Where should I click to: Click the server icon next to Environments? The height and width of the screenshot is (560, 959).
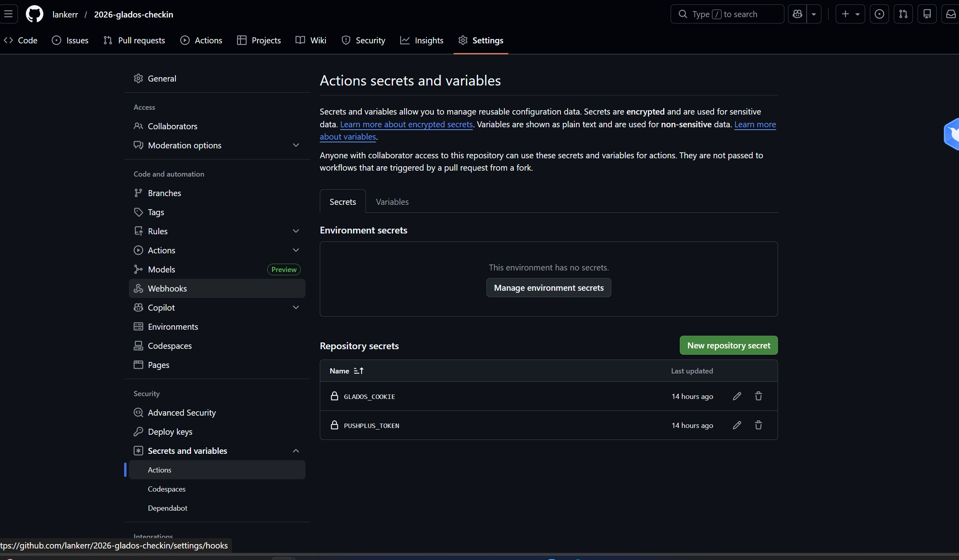138,327
